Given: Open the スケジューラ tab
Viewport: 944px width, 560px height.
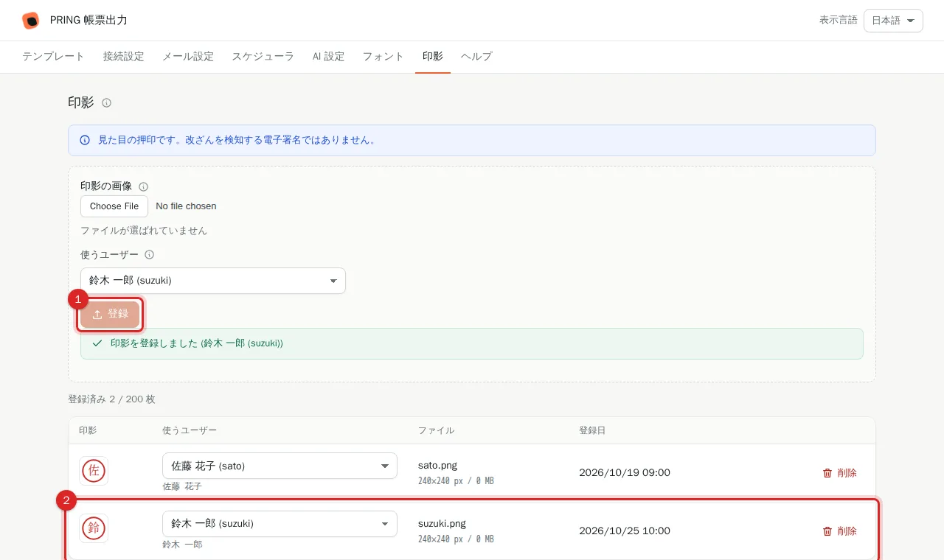Looking at the screenshot, I should pyautogui.click(x=263, y=57).
